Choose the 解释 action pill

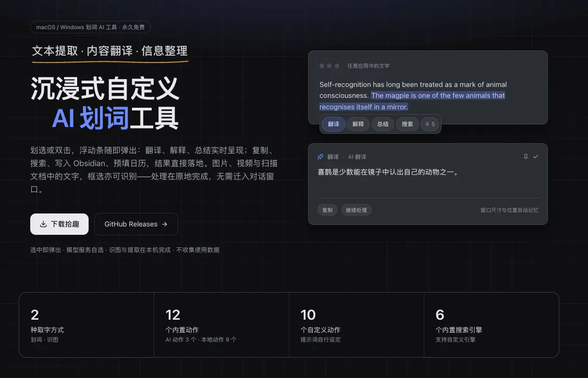point(358,124)
